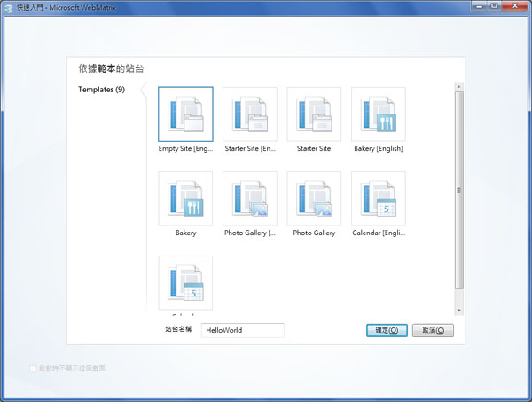Click the 'Bakery [English]' label text
532x402 pixels.
tap(379, 148)
